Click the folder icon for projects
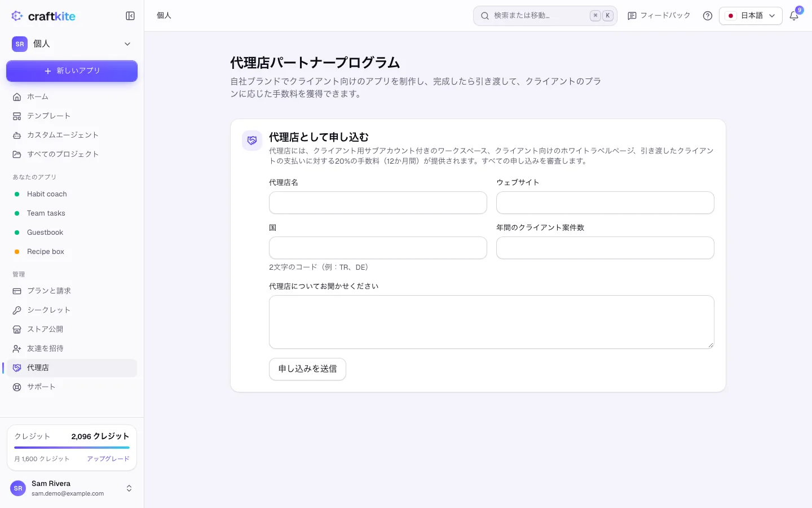The image size is (812, 508). point(17,154)
